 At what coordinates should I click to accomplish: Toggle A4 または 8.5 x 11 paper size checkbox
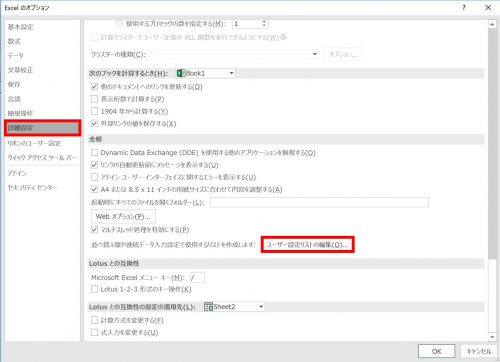(x=94, y=189)
